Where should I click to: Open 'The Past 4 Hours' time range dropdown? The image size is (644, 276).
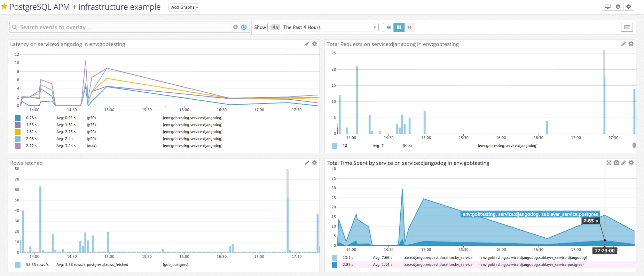[x=323, y=27]
